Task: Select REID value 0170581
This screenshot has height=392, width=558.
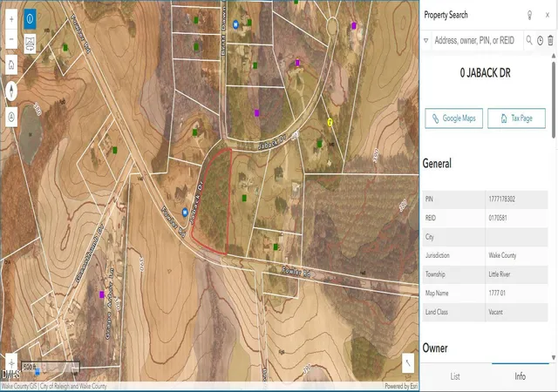Action: pyautogui.click(x=498, y=218)
